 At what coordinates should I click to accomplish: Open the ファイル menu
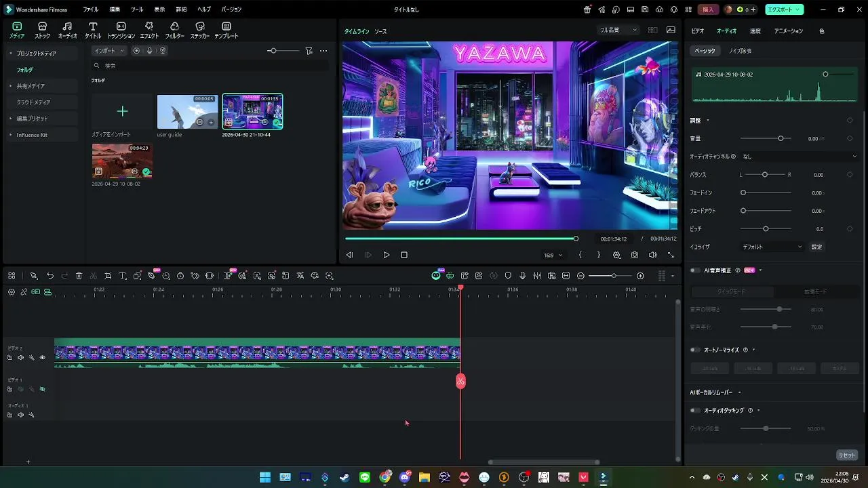point(90,9)
